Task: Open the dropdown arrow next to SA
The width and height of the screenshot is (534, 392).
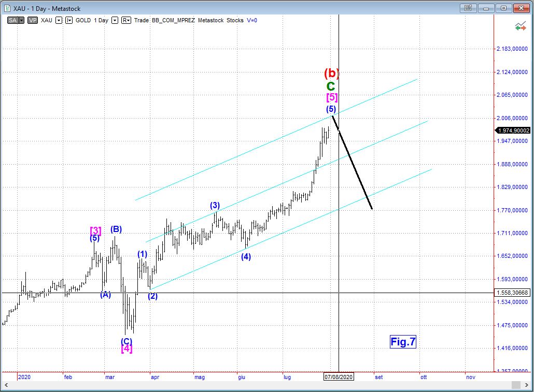Action: point(21,20)
